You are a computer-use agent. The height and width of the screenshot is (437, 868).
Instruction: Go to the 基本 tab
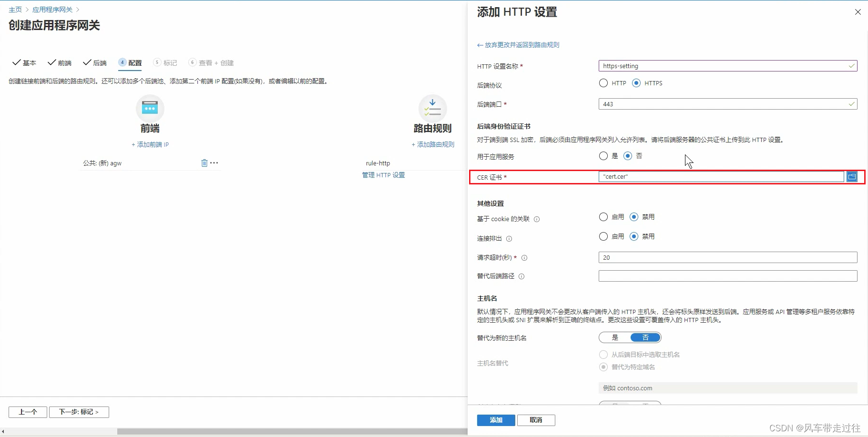click(24, 63)
